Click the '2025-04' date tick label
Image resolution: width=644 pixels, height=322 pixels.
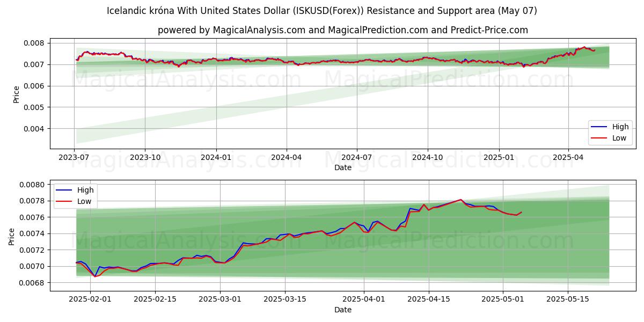click(x=568, y=158)
